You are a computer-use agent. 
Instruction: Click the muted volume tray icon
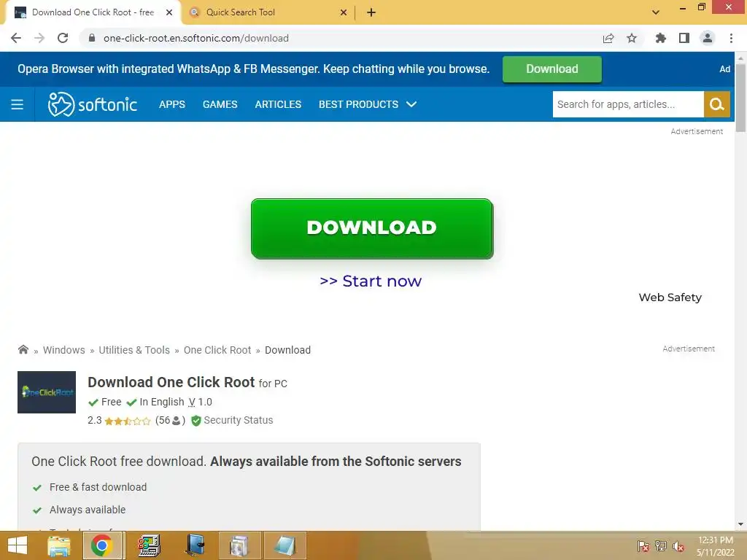click(x=678, y=546)
